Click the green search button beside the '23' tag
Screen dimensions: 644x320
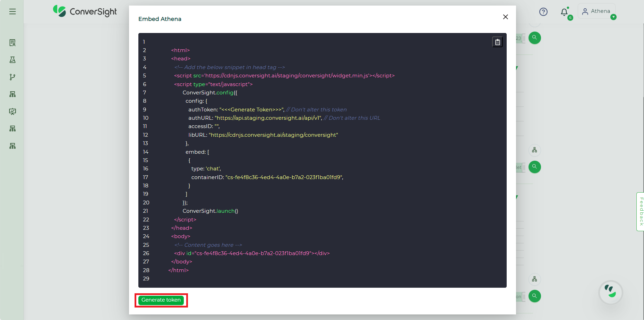click(534, 38)
